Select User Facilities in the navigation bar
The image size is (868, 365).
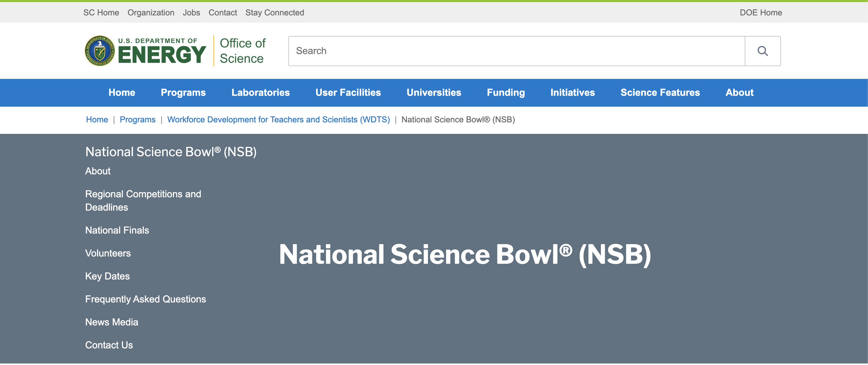(x=348, y=92)
